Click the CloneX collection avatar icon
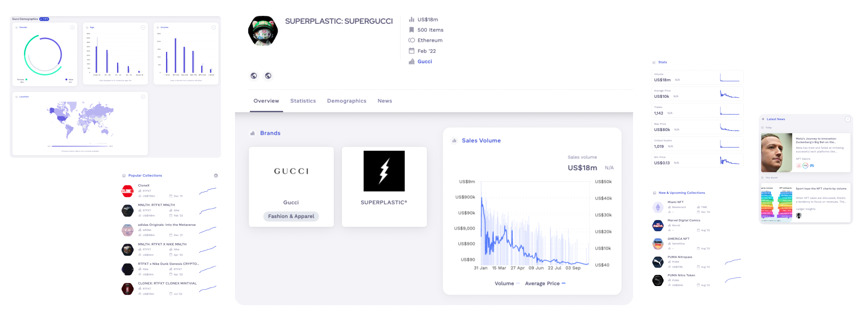 (x=127, y=191)
